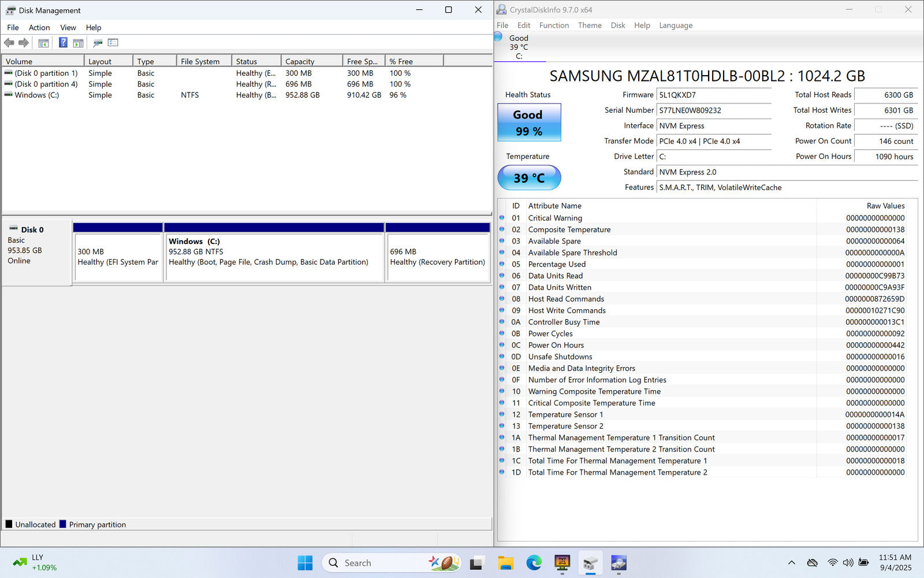Click the Windows Start button
Screen dimensions: 924x578
(305, 562)
